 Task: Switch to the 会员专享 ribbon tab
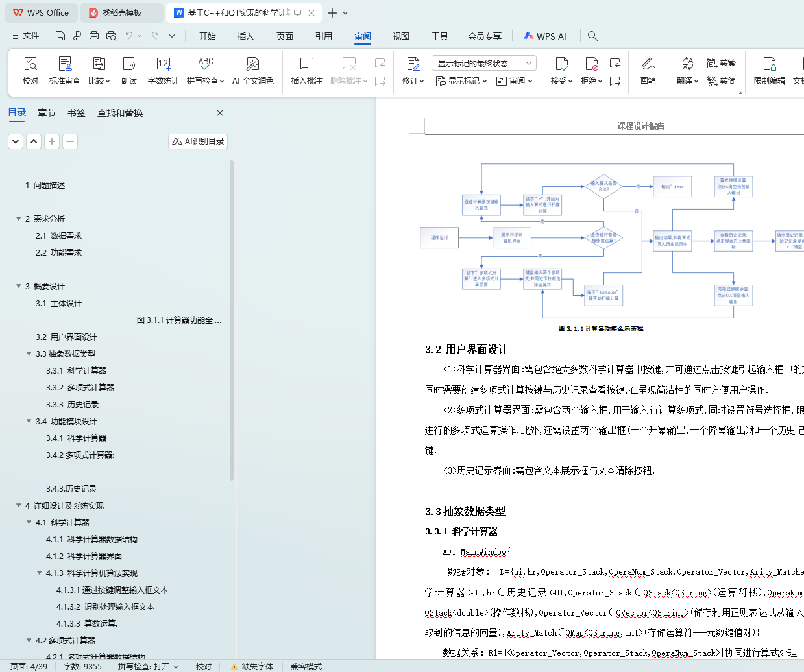click(485, 36)
